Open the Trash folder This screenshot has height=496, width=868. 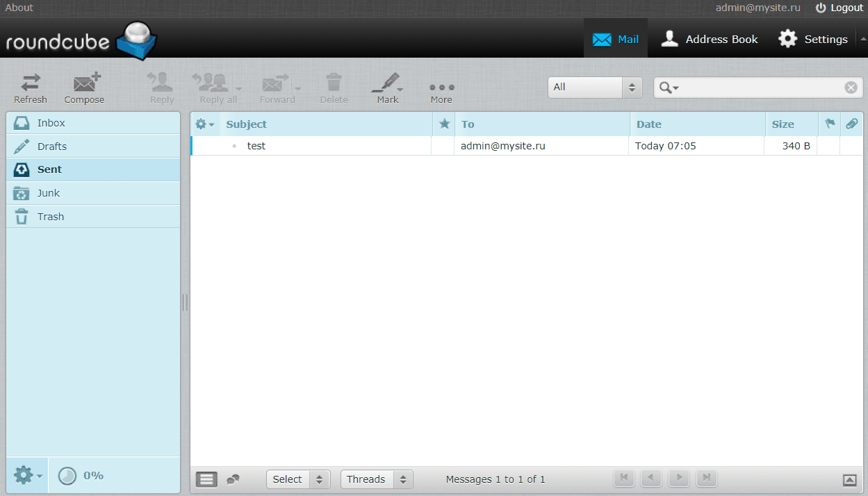(x=93, y=217)
